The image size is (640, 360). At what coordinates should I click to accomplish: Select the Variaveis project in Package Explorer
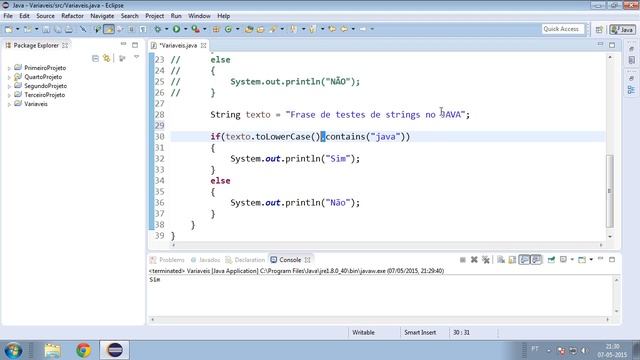tap(36, 104)
